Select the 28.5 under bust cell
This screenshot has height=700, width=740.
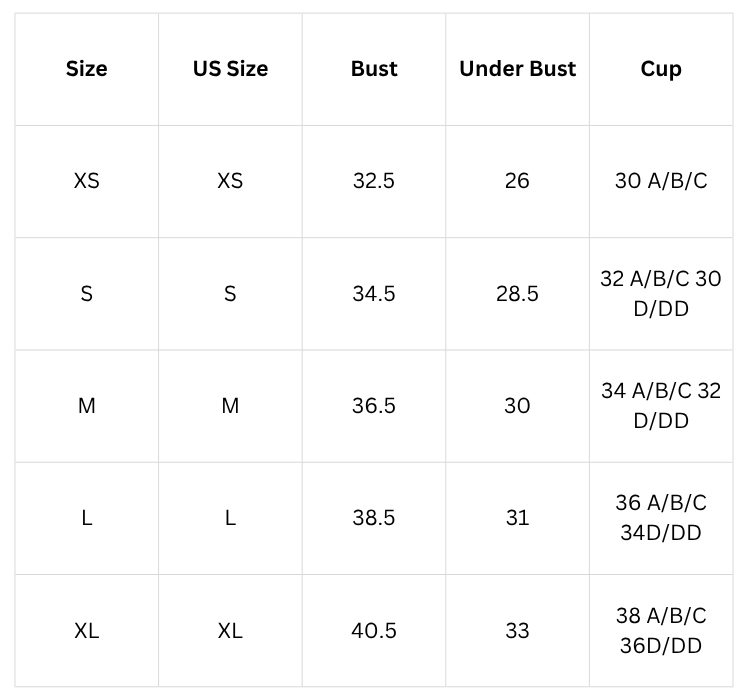pos(517,294)
